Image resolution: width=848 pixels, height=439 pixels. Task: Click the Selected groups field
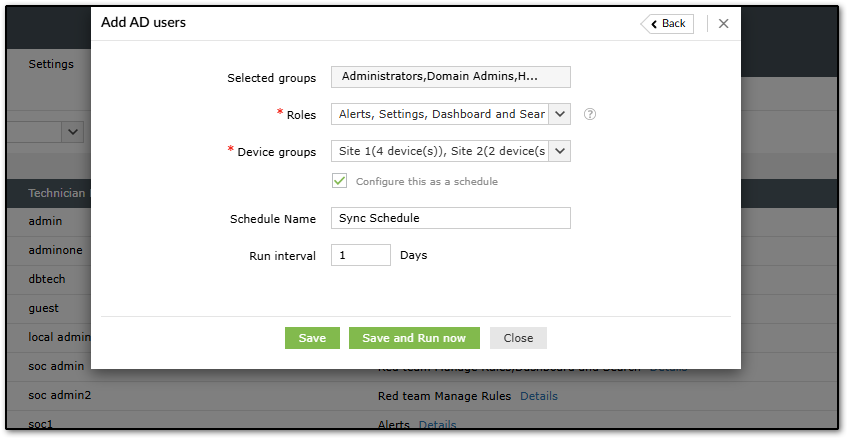(450, 77)
